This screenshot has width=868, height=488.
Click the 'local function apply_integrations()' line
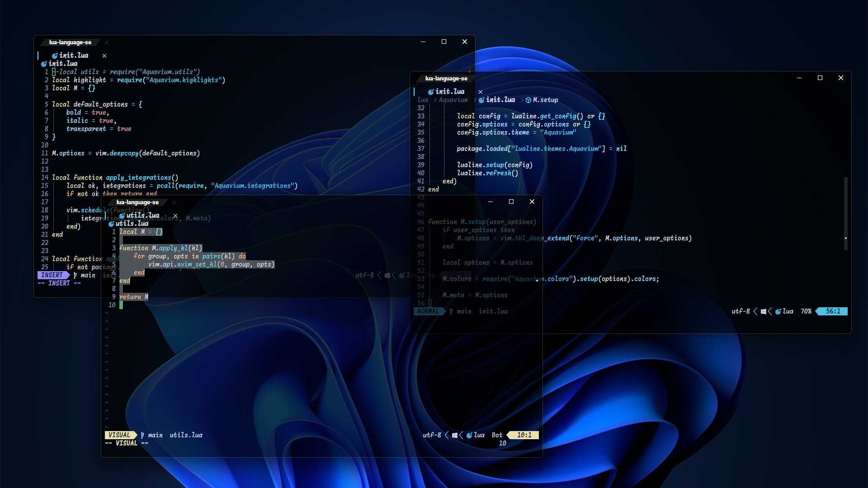115,178
